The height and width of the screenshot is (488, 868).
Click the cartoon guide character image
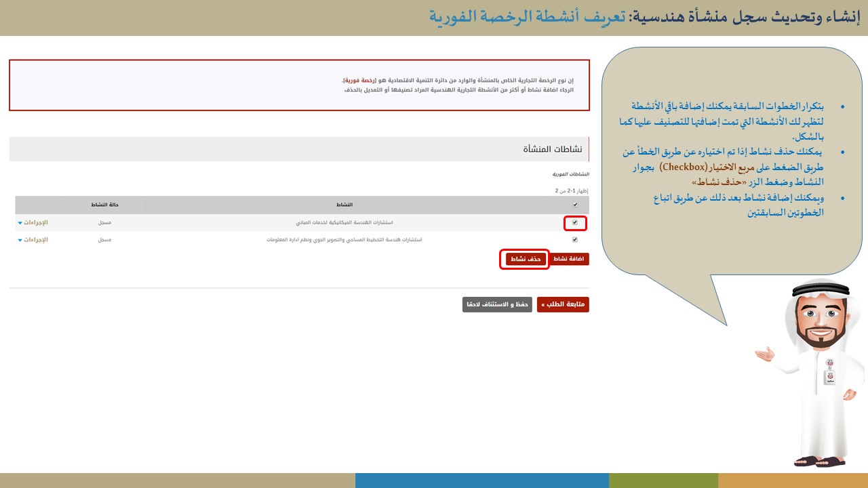(x=814, y=373)
